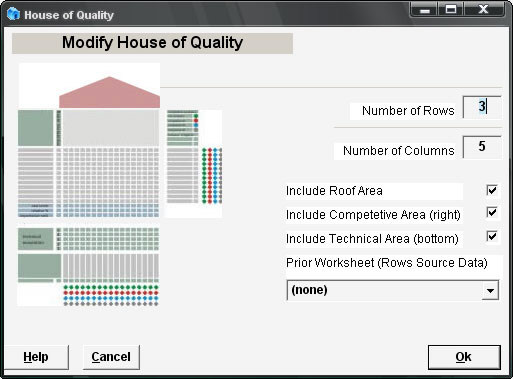Minimize the House of Quality window
The width and height of the screenshot is (513, 379).
pyautogui.click(x=424, y=10)
